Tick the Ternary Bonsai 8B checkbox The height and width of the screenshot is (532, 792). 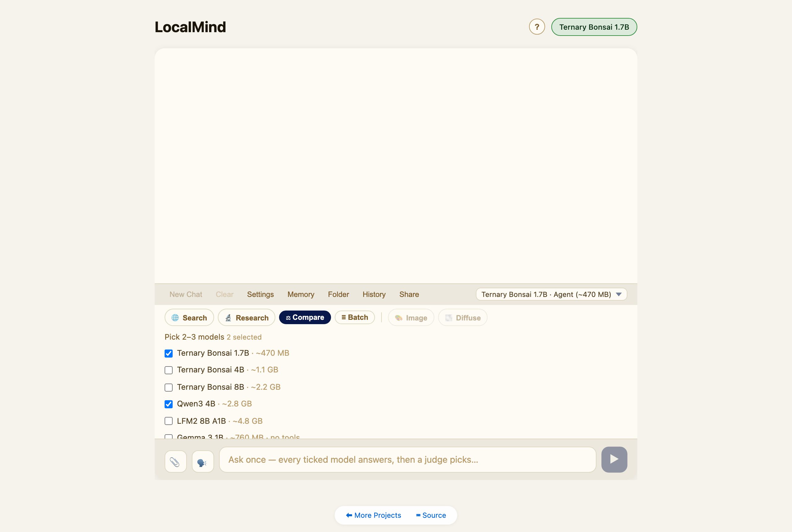(x=169, y=388)
